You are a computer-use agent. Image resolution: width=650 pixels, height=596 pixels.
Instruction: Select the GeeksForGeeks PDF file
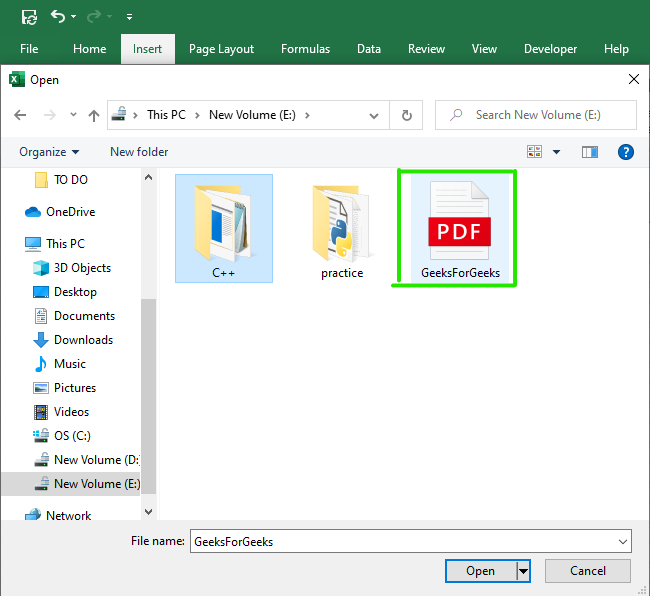[x=460, y=228]
